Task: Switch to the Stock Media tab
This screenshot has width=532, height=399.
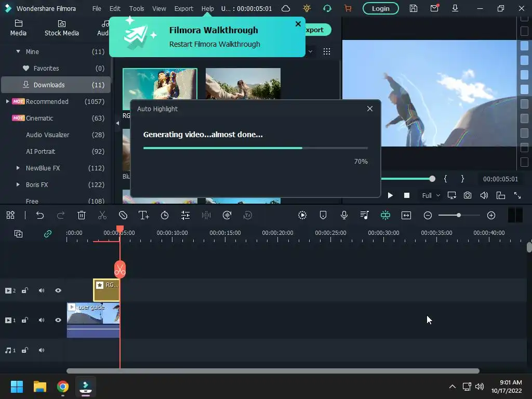Action: pos(62,28)
